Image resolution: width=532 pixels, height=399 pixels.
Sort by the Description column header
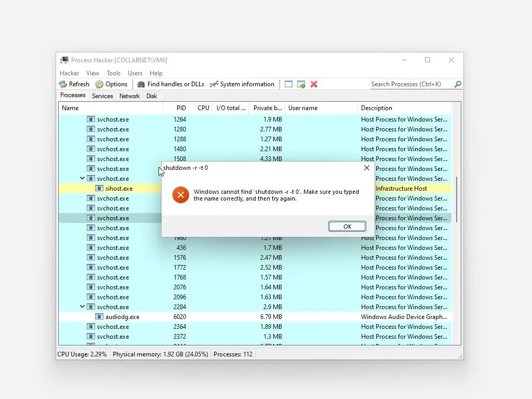pyautogui.click(x=404, y=108)
